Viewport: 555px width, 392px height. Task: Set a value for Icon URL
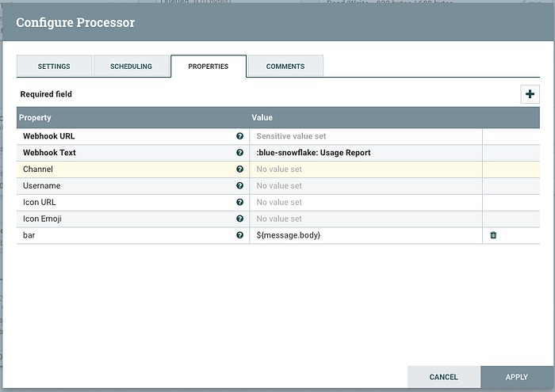(366, 202)
